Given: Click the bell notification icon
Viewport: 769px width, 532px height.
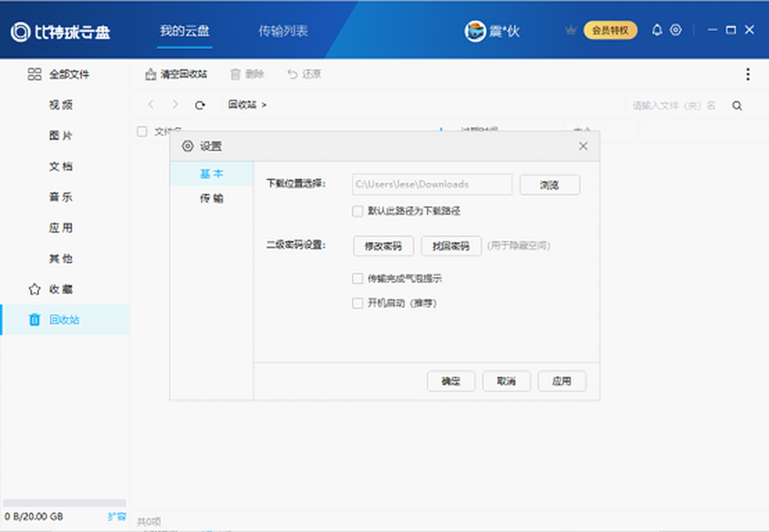Looking at the screenshot, I should tap(657, 30).
